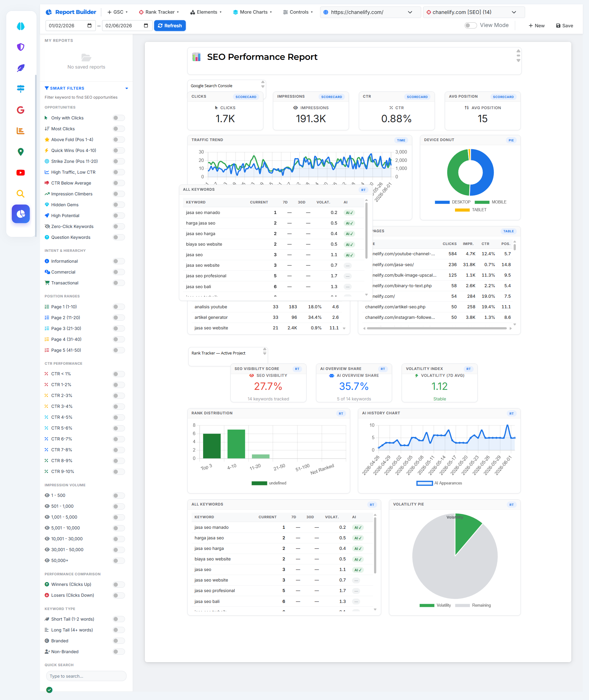Enable Strike Zone (Pos 11-20) filter
The image size is (589, 700).
tap(118, 161)
